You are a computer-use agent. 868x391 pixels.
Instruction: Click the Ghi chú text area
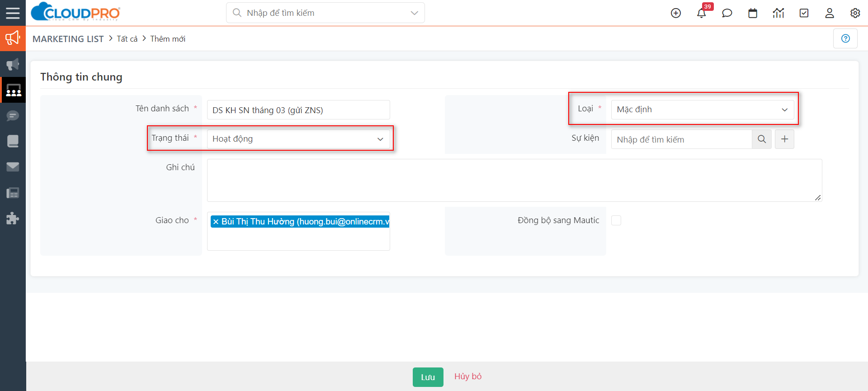pos(514,180)
